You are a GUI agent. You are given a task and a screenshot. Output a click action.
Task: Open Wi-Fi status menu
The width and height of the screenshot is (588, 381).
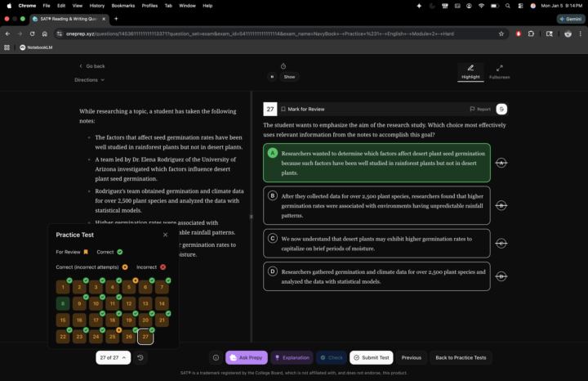pyautogui.click(x=482, y=6)
